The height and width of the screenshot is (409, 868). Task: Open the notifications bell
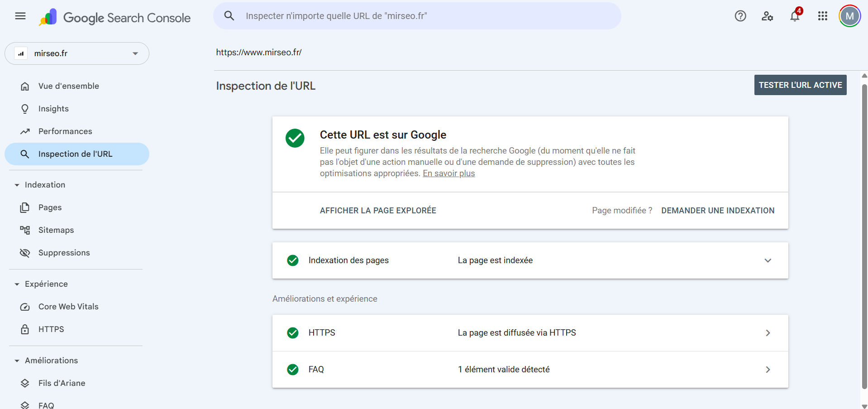tap(795, 16)
